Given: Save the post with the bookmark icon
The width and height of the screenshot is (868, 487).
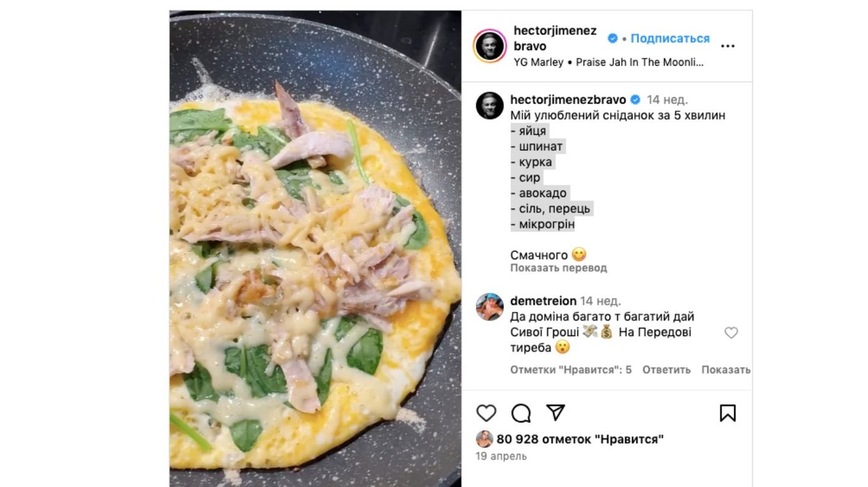Looking at the screenshot, I should (728, 413).
